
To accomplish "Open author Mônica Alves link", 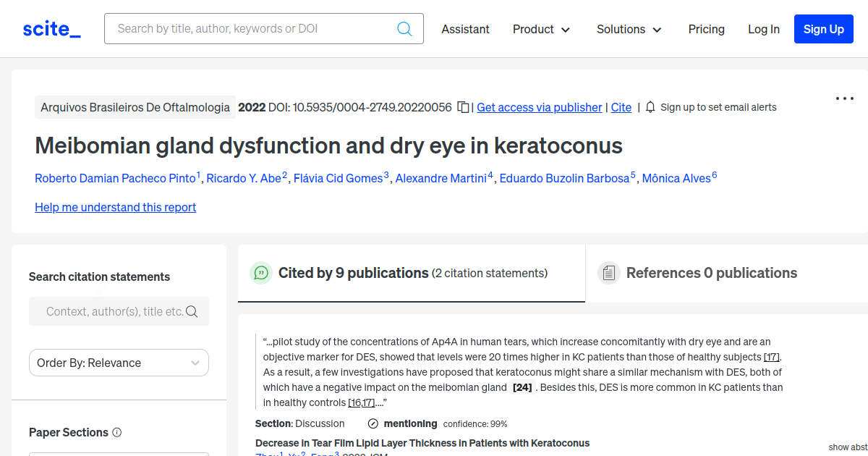I will [x=676, y=178].
